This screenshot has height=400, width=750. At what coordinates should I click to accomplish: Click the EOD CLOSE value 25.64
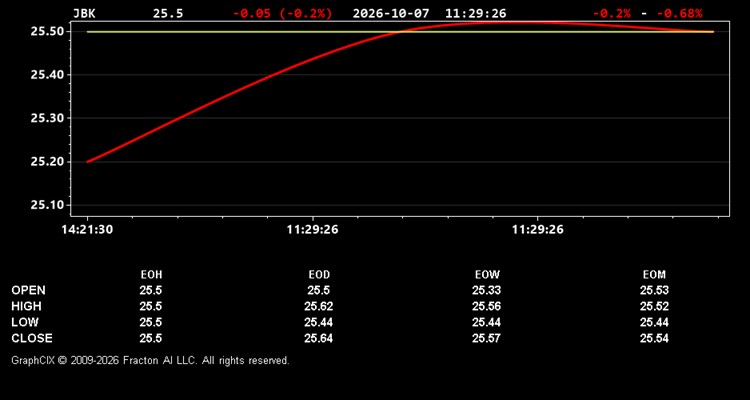[319, 338]
